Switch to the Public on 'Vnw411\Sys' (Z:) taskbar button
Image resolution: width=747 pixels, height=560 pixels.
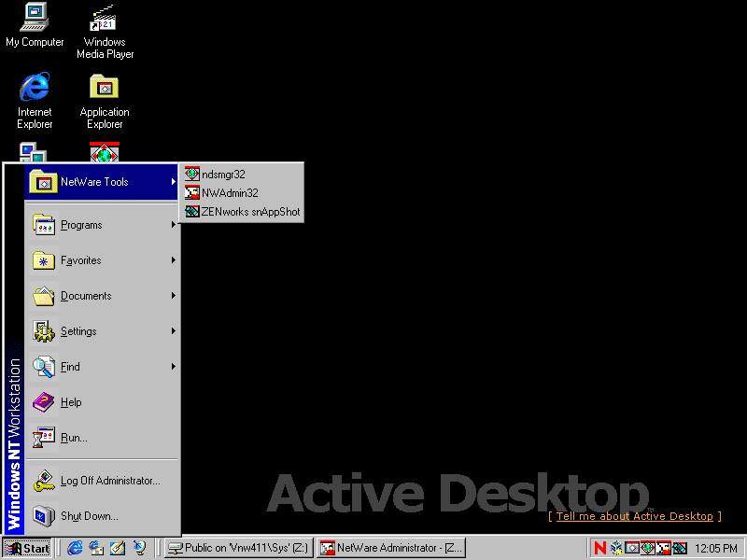coord(239,548)
